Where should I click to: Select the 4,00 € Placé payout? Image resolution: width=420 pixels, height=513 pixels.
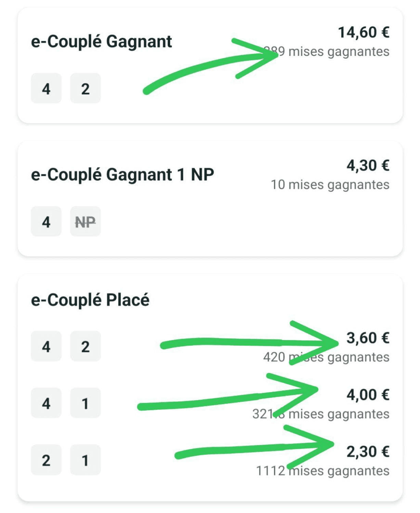(368, 395)
